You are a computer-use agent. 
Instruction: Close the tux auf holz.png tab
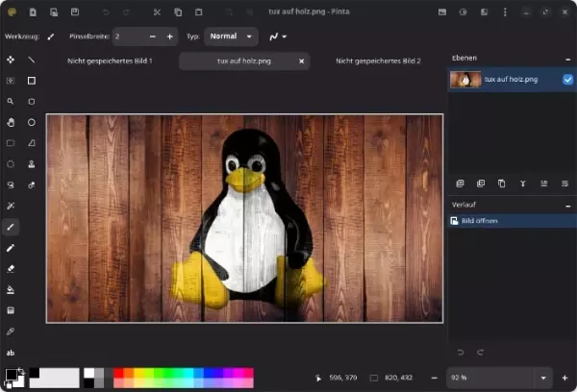[301, 61]
